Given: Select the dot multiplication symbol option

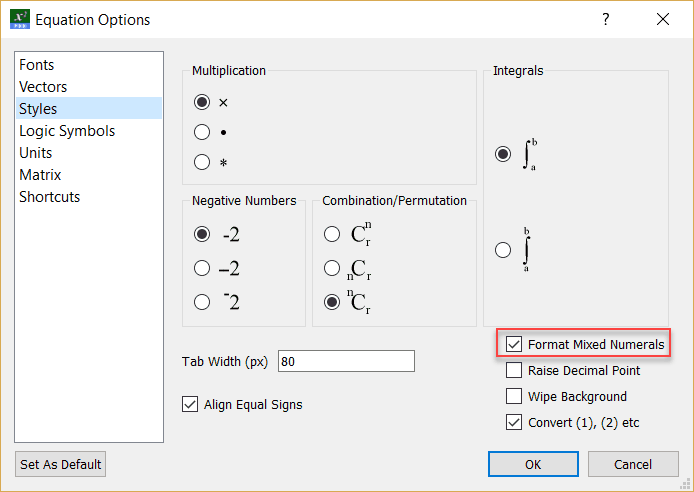Looking at the screenshot, I should (x=202, y=132).
